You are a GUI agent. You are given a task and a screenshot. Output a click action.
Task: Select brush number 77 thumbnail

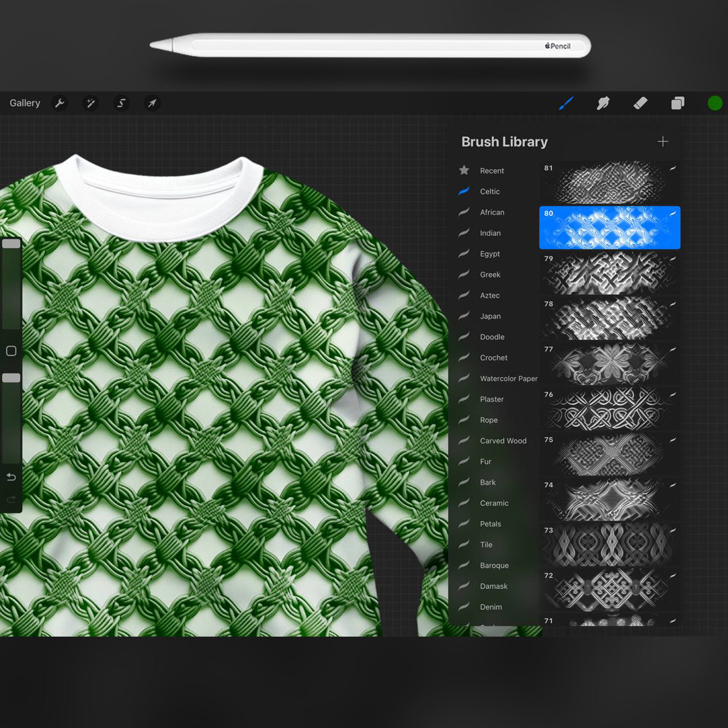pyautogui.click(x=610, y=364)
